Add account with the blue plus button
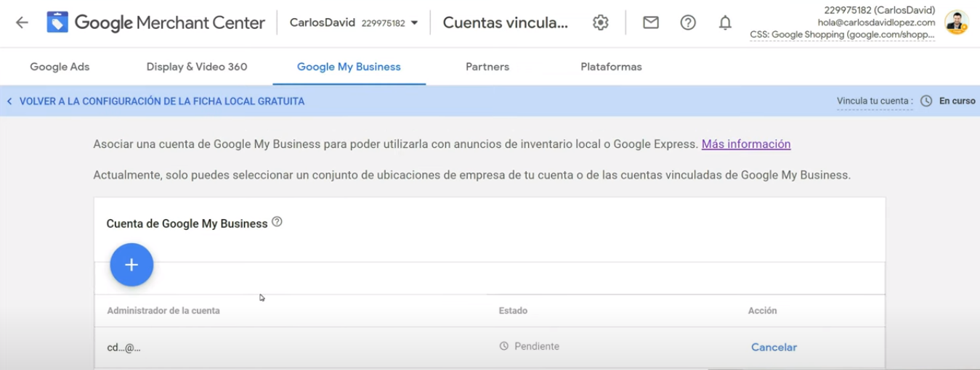The width and height of the screenshot is (980, 370). point(131,265)
